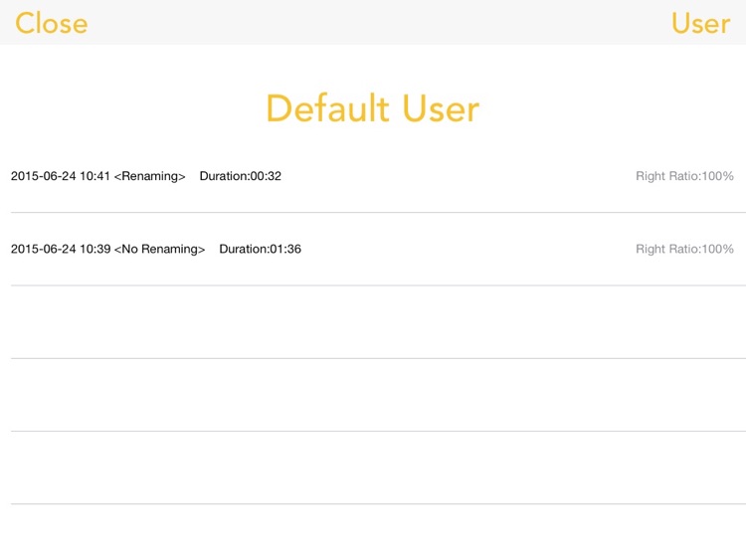746x560 pixels.
Task: Click the Duration:01:36 text
Action: click(260, 249)
